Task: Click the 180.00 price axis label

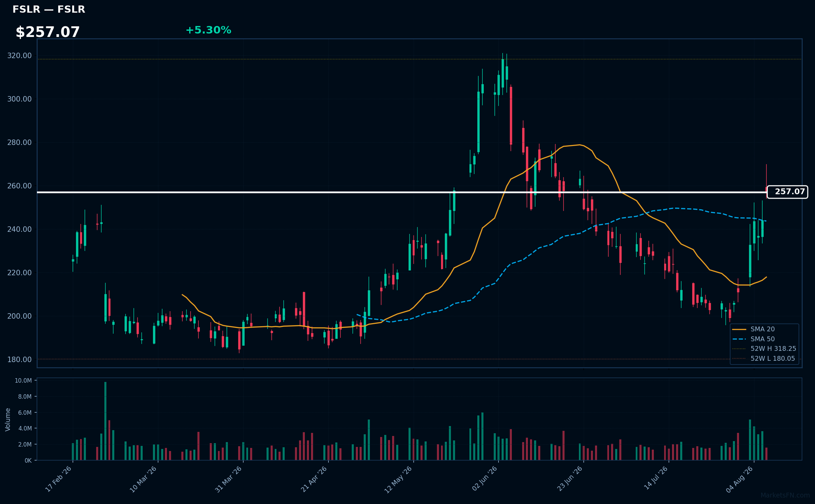Action: coord(20,360)
